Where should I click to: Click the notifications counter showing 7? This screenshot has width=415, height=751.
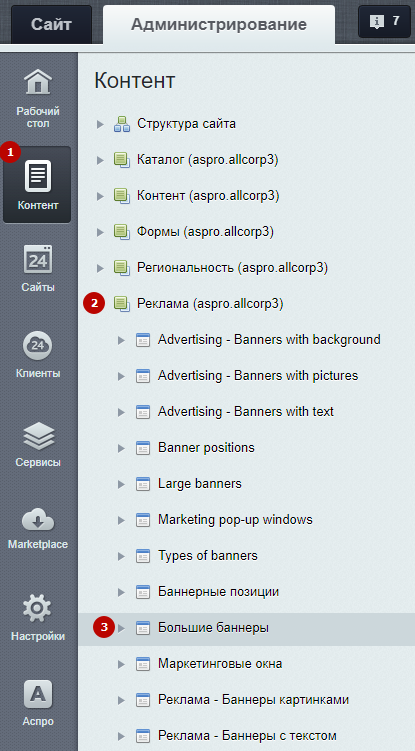pos(384,21)
